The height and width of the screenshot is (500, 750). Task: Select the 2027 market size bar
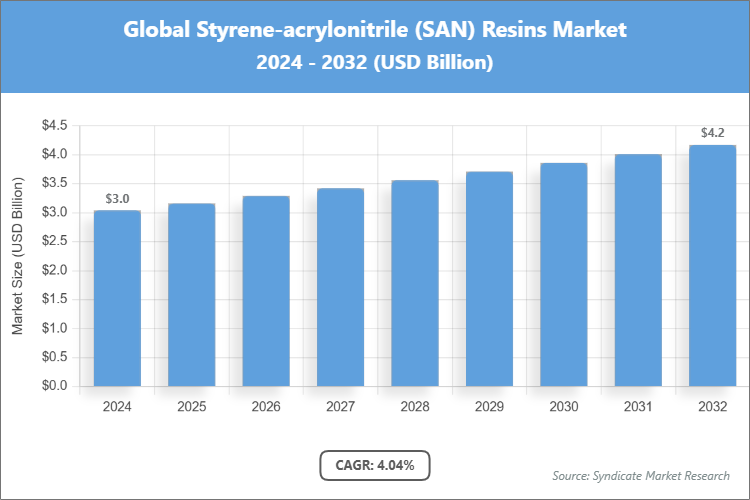(340, 287)
